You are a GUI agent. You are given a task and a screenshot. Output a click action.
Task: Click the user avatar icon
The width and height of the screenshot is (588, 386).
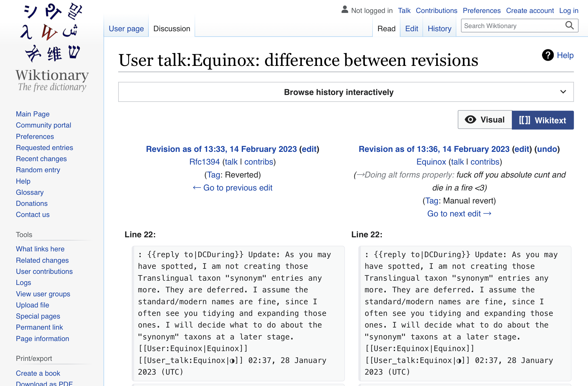344,10
